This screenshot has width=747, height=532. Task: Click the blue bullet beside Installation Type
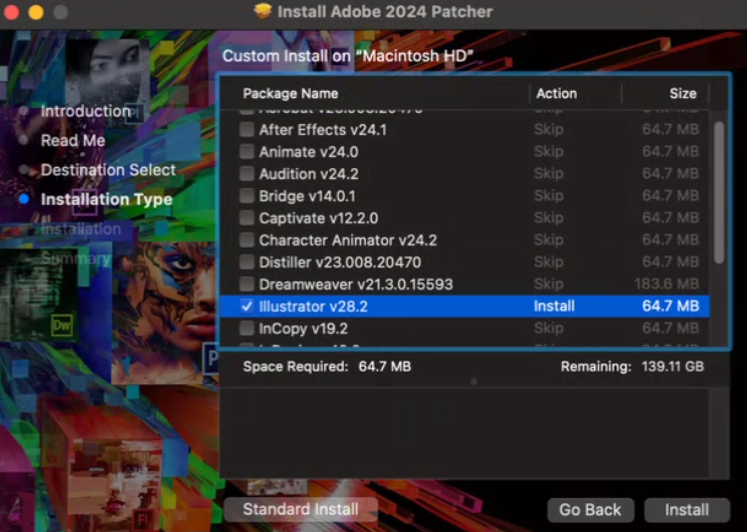point(25,200)
